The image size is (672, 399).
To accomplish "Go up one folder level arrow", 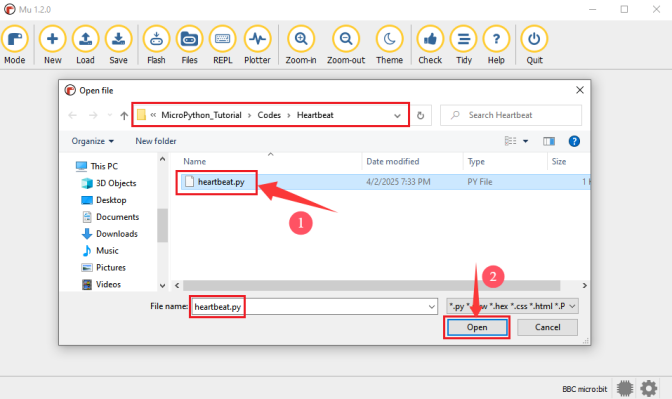I will pyautogui.click(x=124, y=115).
